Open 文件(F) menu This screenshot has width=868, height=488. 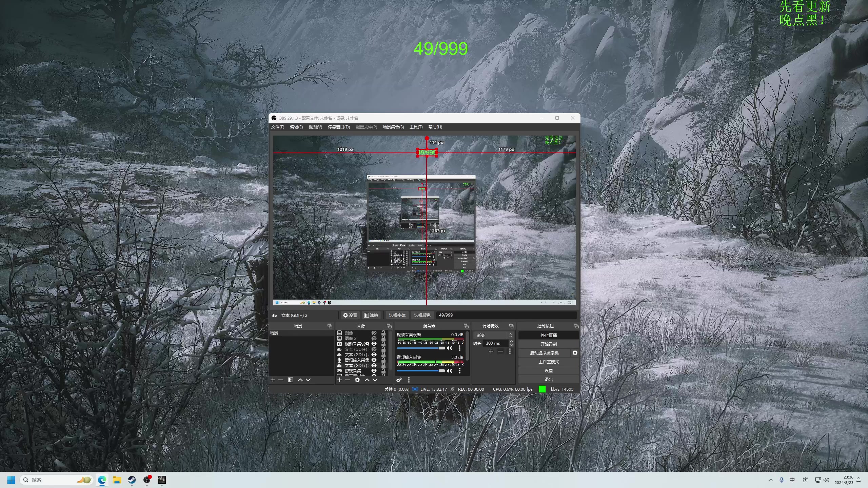click(278, 127)
